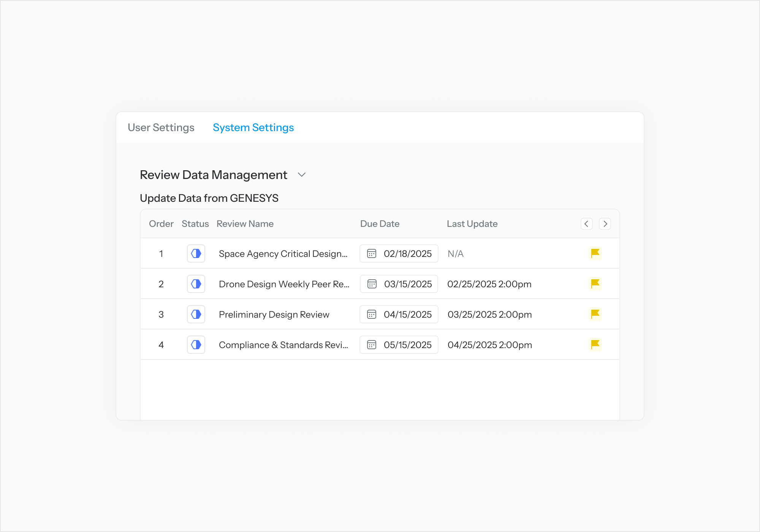Toggle yellow flag on Compliance & Standards row
The image size is (760, 532).
(595, 345)
